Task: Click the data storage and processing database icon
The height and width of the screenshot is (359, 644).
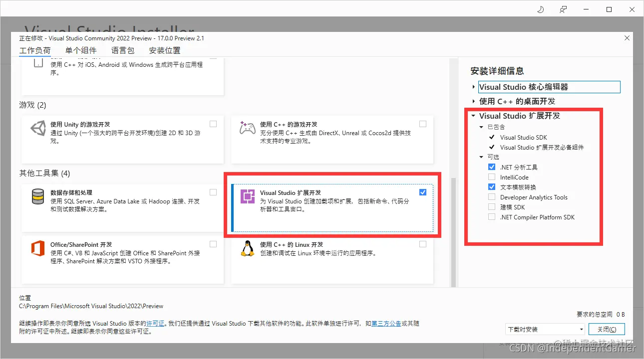Action: pyautogui.click(x=38, y=197)
